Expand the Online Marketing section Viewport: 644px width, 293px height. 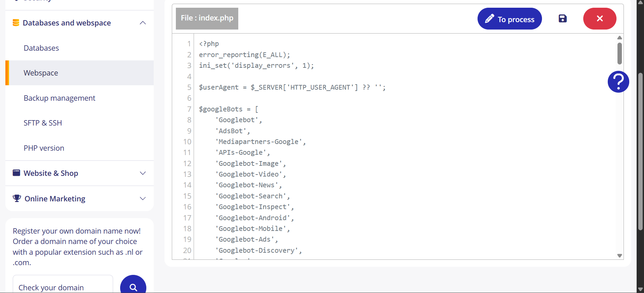point(143,198)
